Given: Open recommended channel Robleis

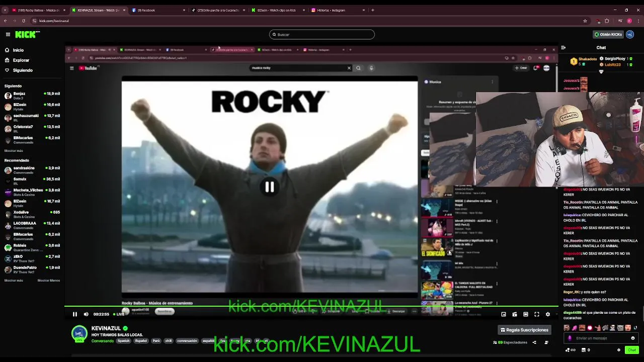Looking at the screenshot, I should [32, 247].
